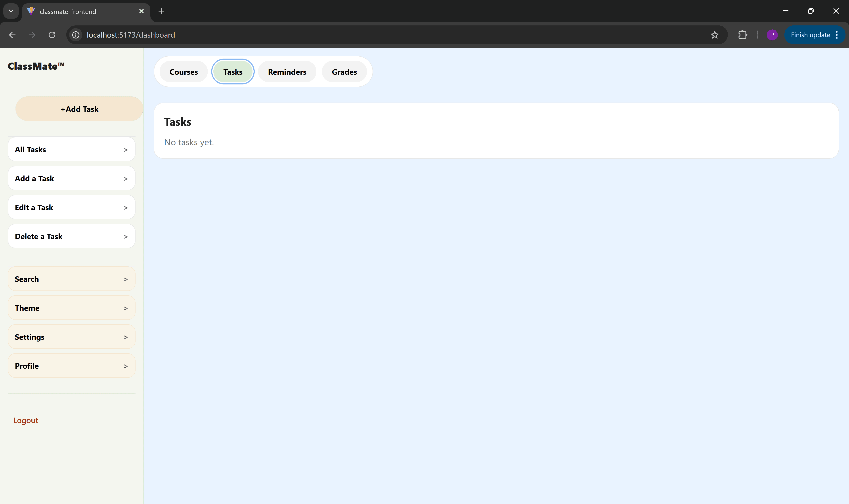Reload the dashboard page
This screenshot has width=849, height=504.
point(52,35)
